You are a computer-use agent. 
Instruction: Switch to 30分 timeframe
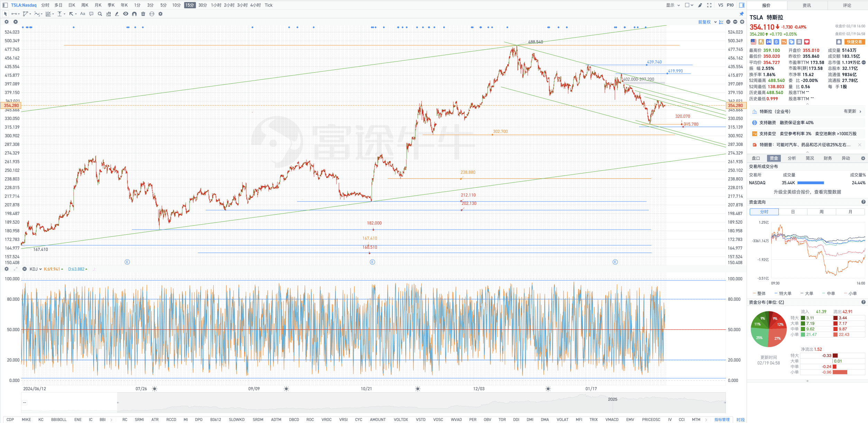203,5
